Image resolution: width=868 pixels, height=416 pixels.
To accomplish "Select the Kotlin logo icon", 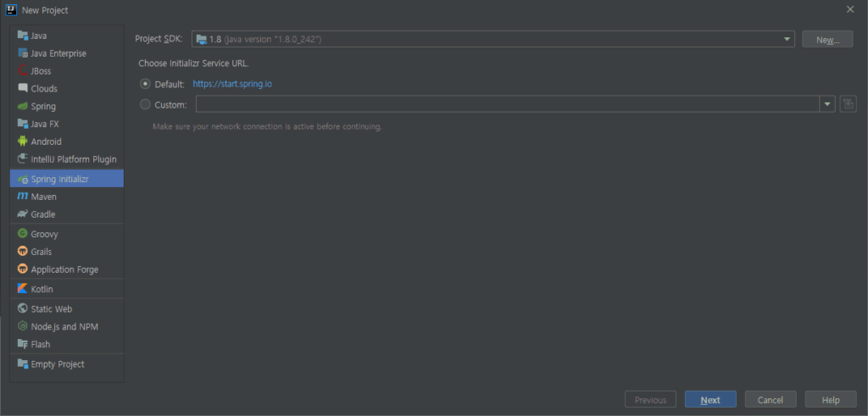I will coord(23,289).
